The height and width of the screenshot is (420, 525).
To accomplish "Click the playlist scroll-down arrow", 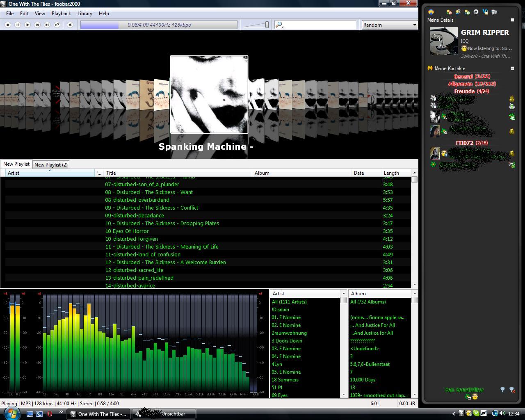I will [x=414, y=285].
